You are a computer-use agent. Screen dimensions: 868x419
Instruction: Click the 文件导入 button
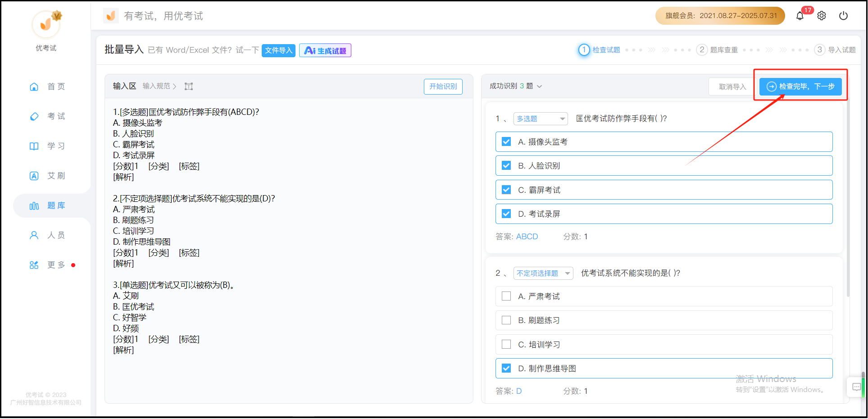pyautogui.click(x=278, y=50)
